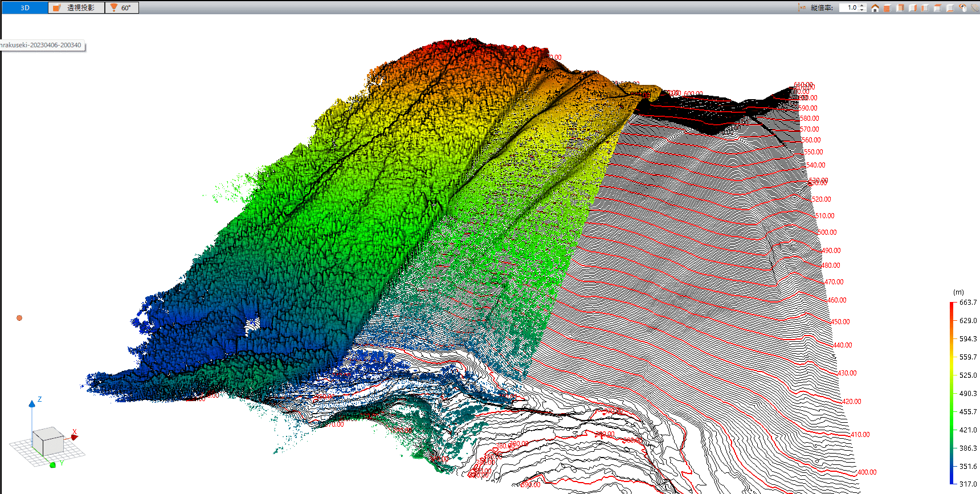Focus the 縦倍率 value field showing 1.0
The width and height of the screenshot is (980, 494).
(x=848, y=7)
